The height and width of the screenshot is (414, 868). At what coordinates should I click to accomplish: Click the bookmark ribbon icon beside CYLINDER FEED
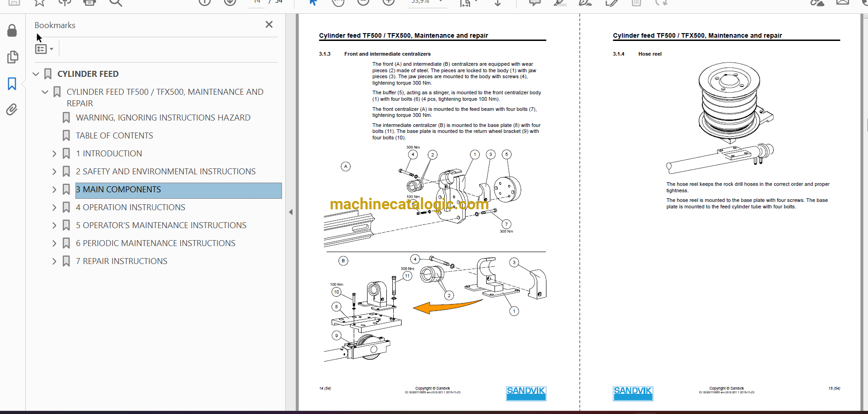tap(48, 74)
